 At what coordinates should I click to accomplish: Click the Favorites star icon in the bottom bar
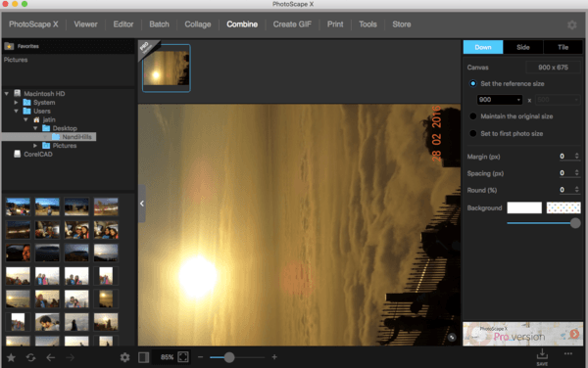pyautogui.click(x=11, y=358)
